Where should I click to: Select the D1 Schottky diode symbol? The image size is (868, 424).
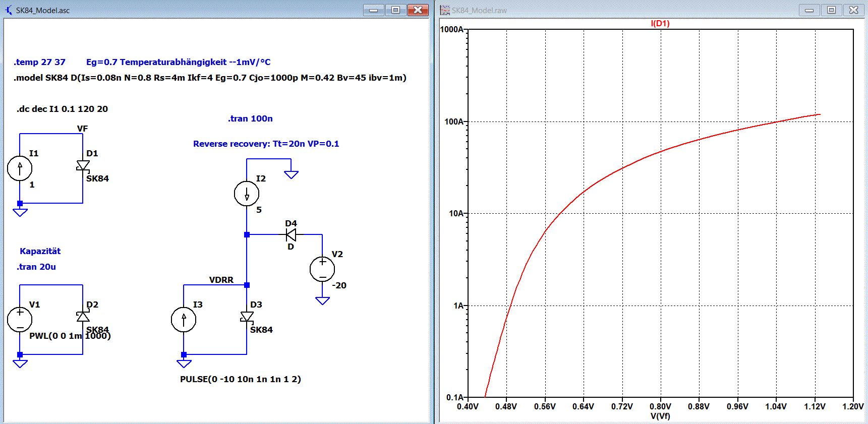click(x=83, y=166)
